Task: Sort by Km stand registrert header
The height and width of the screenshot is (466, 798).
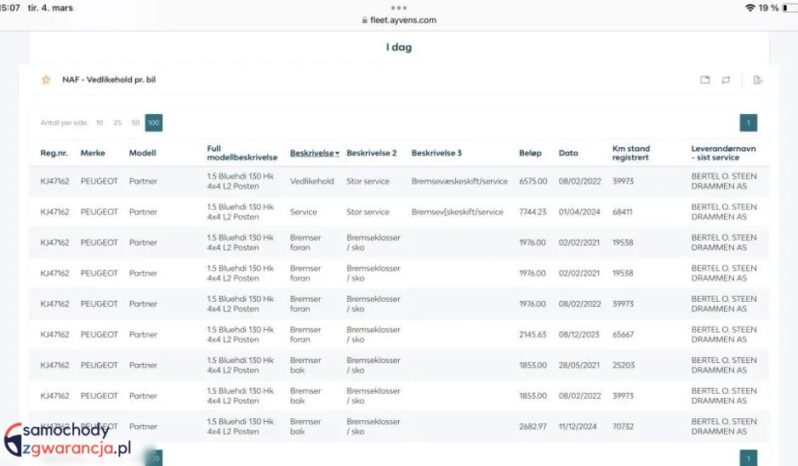Action: coord(631,153)
